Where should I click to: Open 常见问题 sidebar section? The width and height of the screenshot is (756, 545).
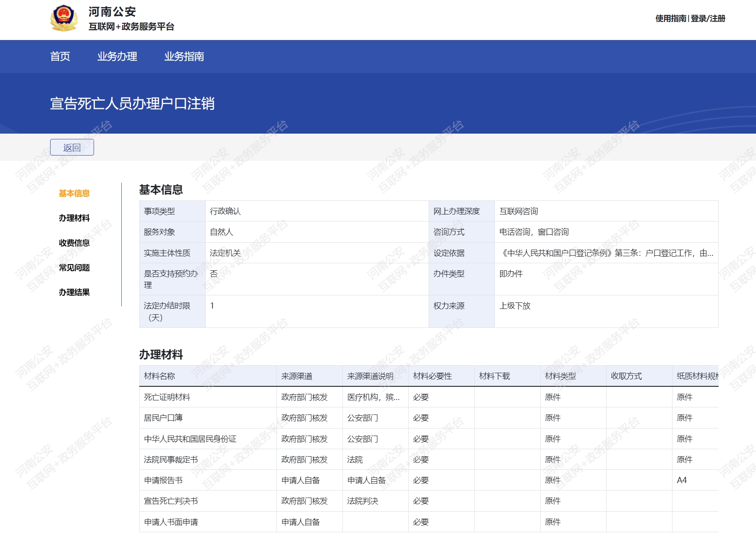[74, 268]
